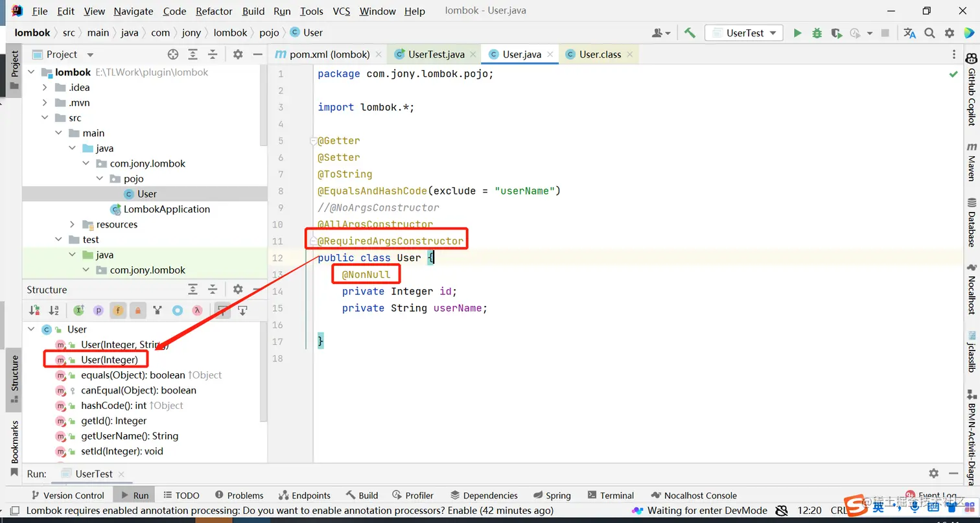Open the Code With Me user icon
Viewport: 980px width, 523px height.
(x=661, y=33)
